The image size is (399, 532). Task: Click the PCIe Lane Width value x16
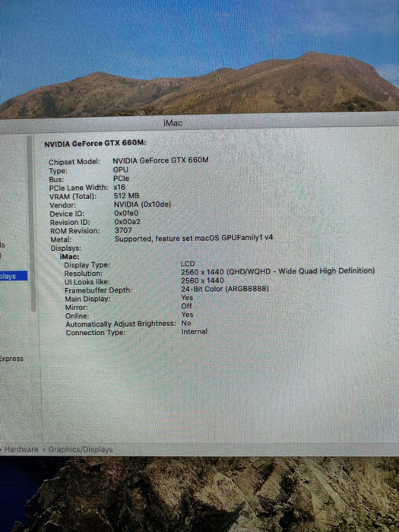pyautogui.click(x=119, y=187)
